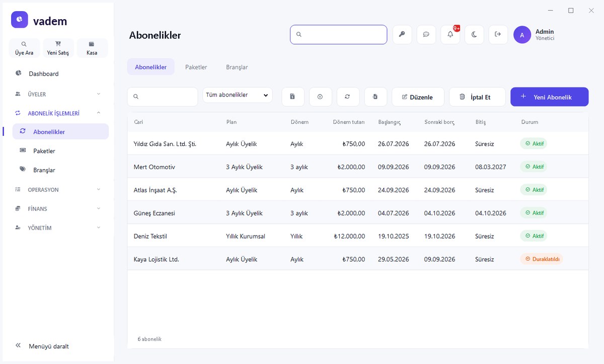This screenshot has height=364, width=604.
Task: Click the İptal Et button
Action: [x=477, y=97]
